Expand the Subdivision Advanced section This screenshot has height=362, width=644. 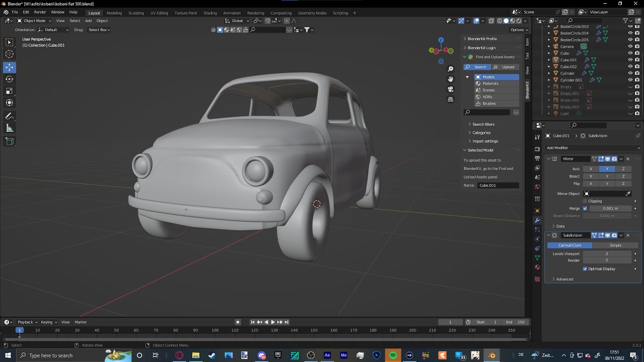click(564, 279)
